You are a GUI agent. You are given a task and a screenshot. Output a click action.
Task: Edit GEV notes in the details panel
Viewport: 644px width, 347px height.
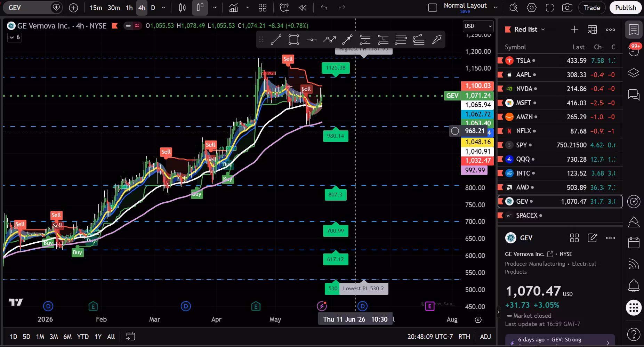(592, 238)
